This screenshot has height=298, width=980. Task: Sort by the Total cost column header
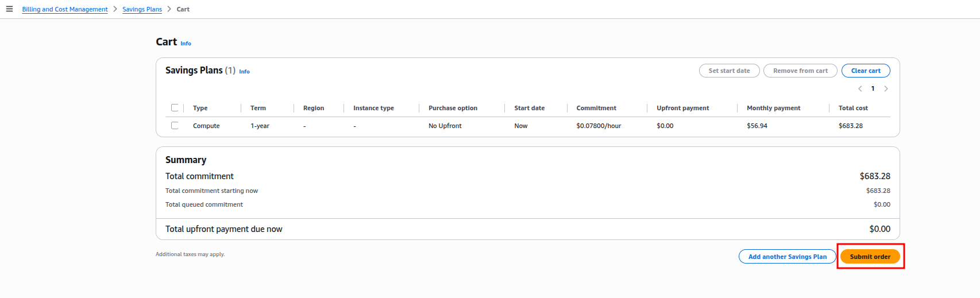(853, 108)
